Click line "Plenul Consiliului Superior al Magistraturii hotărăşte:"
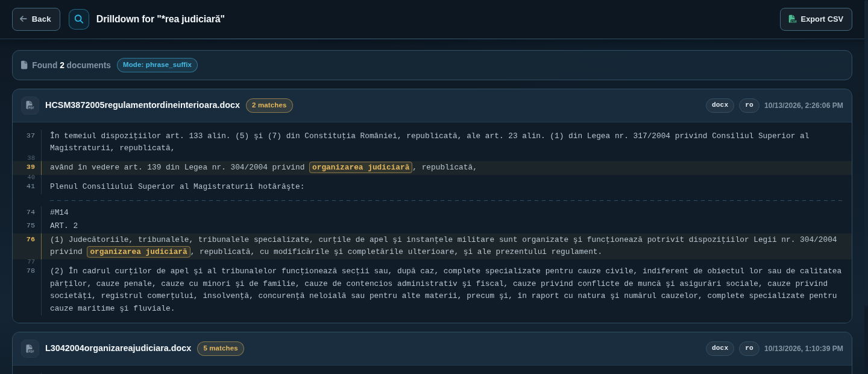The width and height of the screenshot is (868, 374). tap(177, 187)
